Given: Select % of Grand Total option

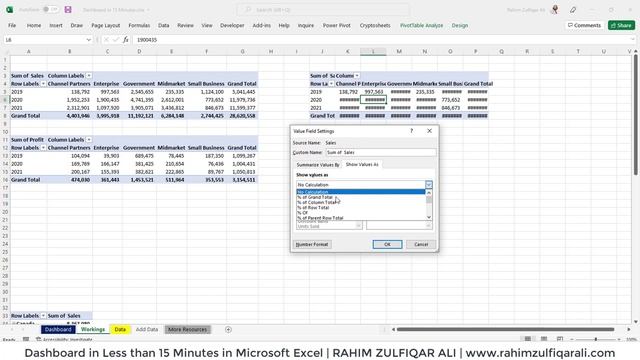Looking at the screenshot, I should pyautogui.click(x=361, y=197).
